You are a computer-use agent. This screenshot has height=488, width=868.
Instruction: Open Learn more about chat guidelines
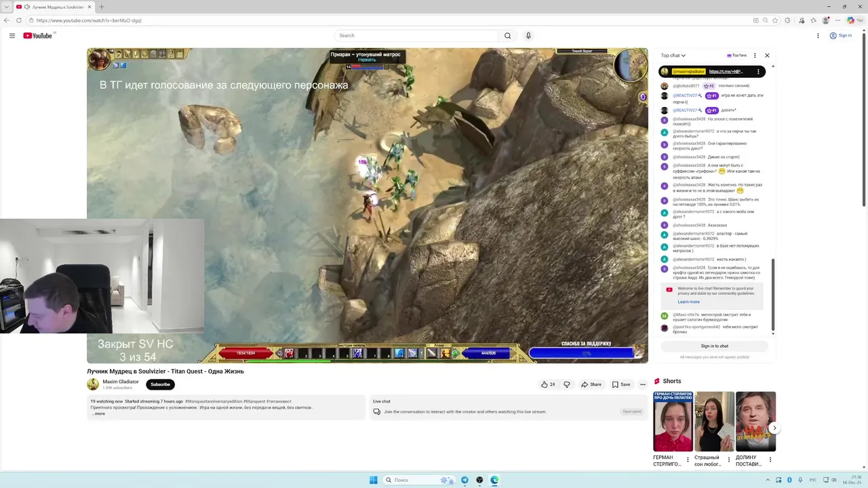click(x=688, y=302)
